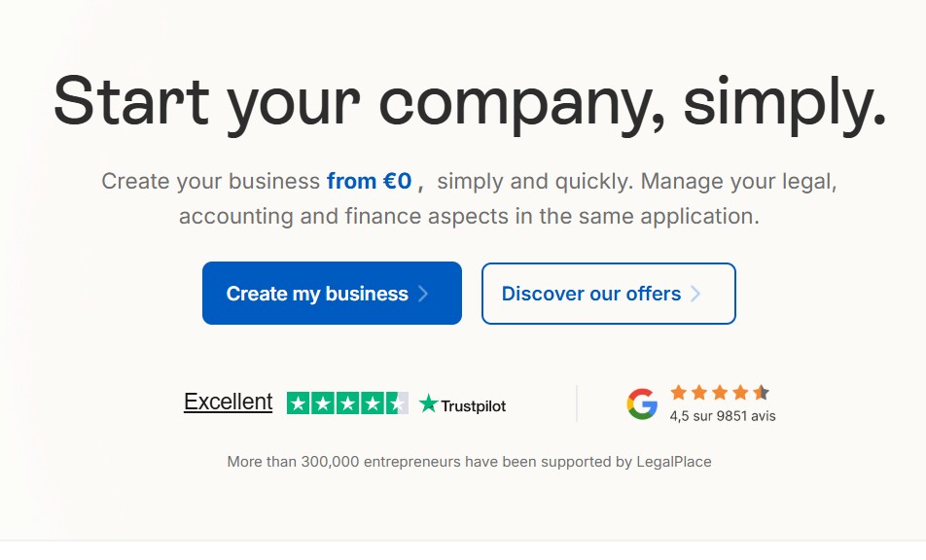The image size is (926, 560).
Task: Click the "Start your company, simply." headline
Action: (x=470, y=101)
